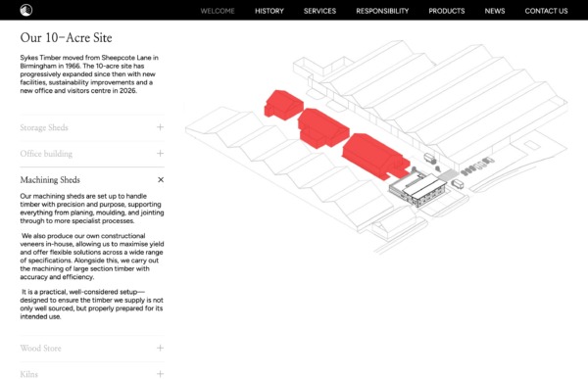This screenshot has height=379, width=588.
Task: Collapse Machining Sheds with the X icon
Action: point(161,179)
